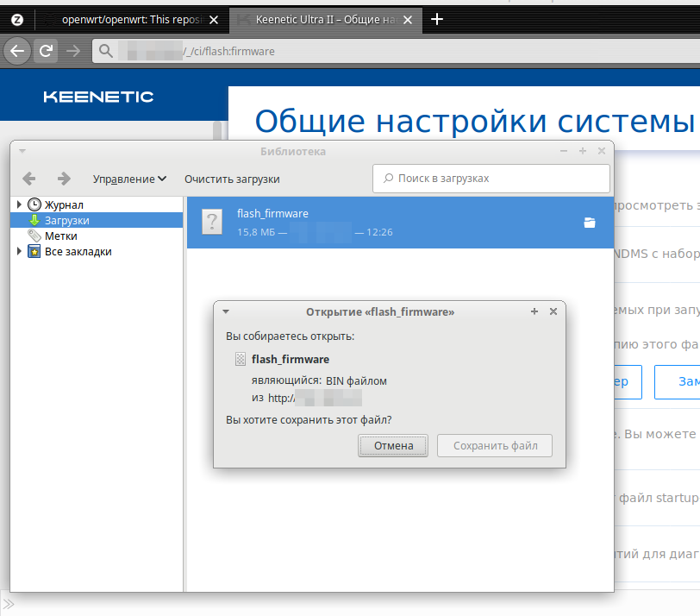Click Очистить загрузки button

[x=232, y=179]
